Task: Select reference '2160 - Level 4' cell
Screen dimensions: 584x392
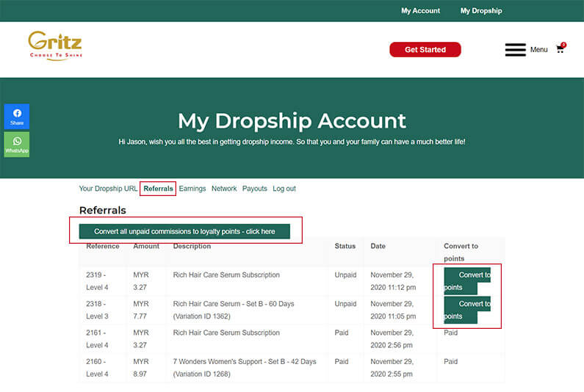Action: (97, 368)
